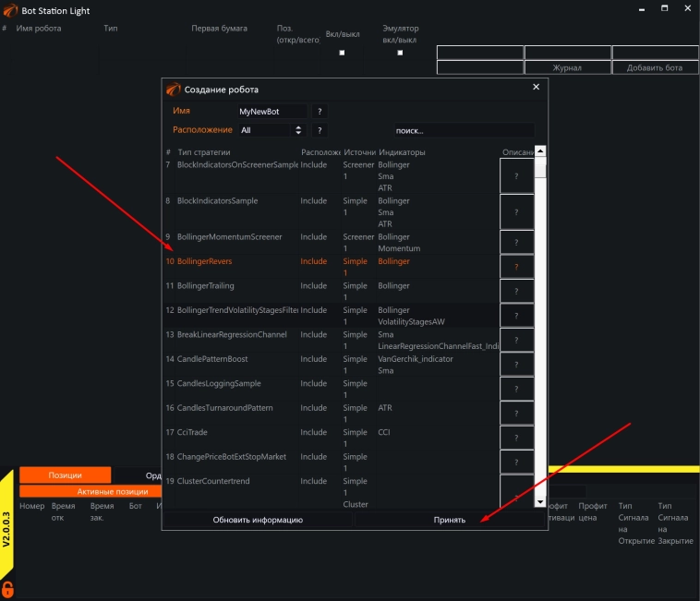This screenshot has width=700, height=601.
Task: Show description of BollingerRevers strategy
Action: [x=516, y=267]
